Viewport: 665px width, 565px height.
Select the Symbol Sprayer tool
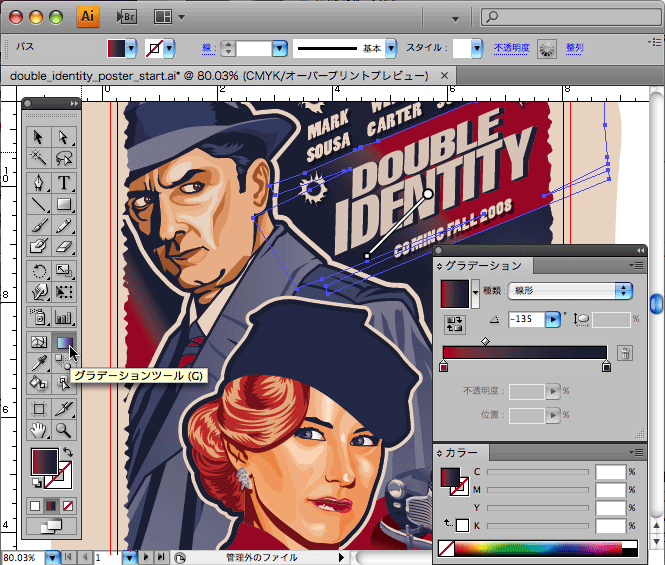click(x=39, y=317)
